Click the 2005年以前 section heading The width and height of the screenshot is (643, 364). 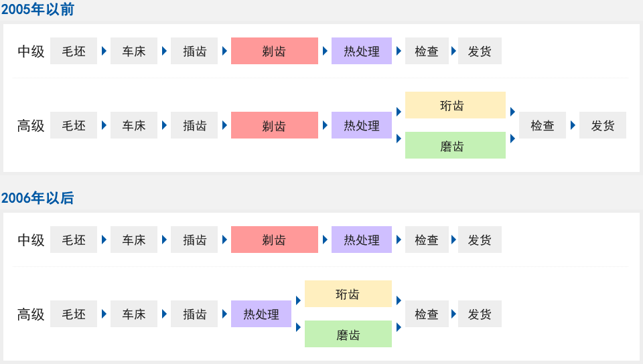pos(38,9)
